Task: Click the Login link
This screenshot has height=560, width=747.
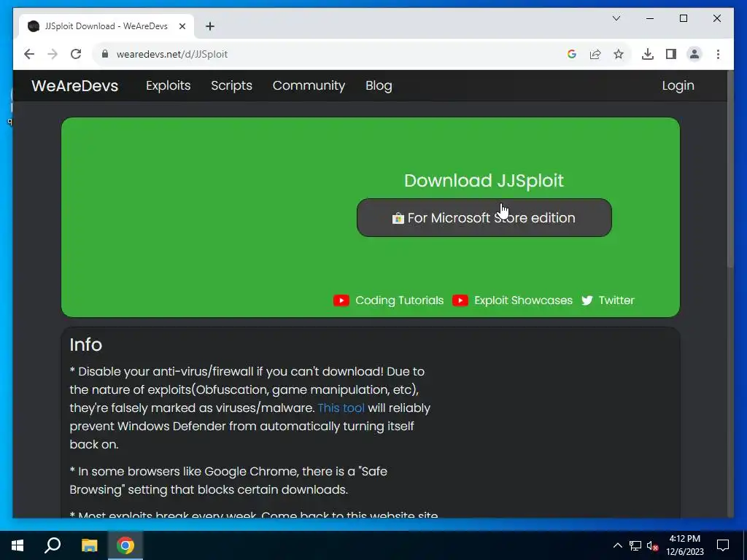Action: [678, 86]
